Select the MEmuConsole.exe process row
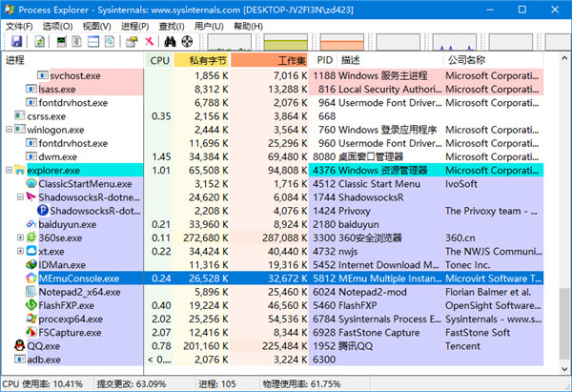 [78, 279]
